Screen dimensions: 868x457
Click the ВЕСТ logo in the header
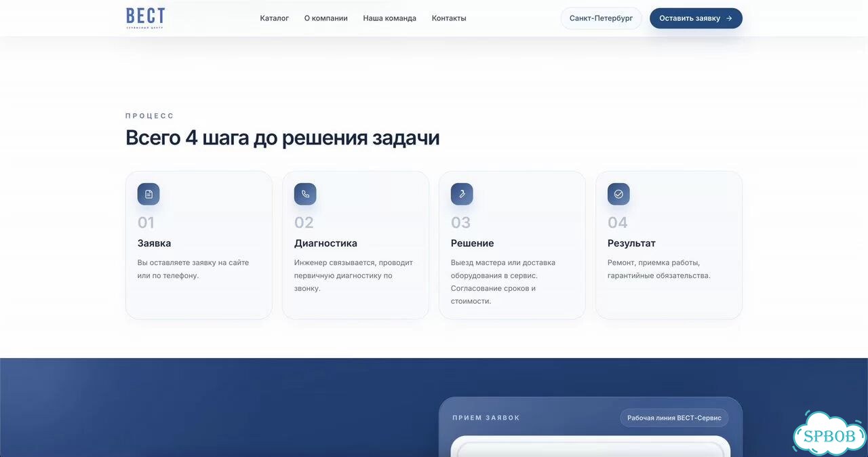pos(145,18)
